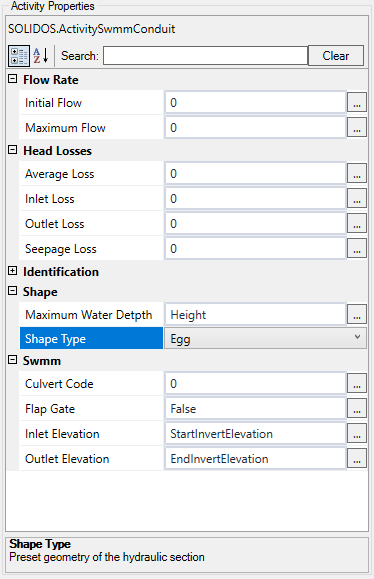Viewport: 374px width, 579px height.
Task: Open the Shape Type dropdown showing Egg
Action: pos(265,338)
